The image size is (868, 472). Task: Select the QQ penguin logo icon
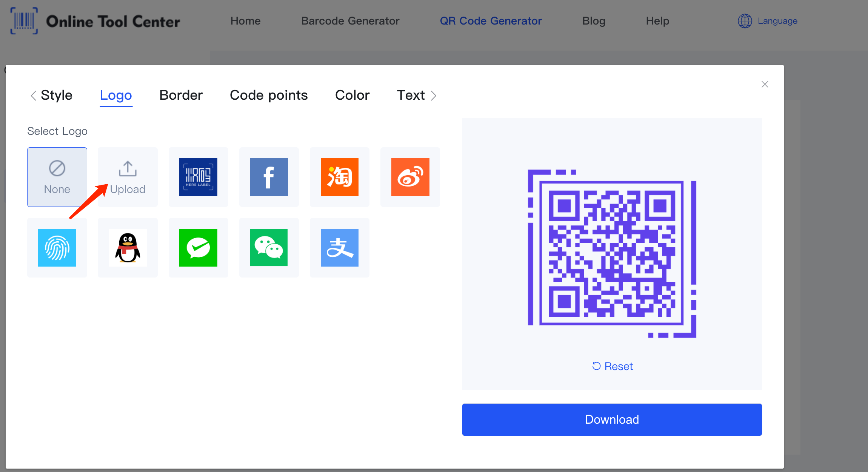coord(127,247)
